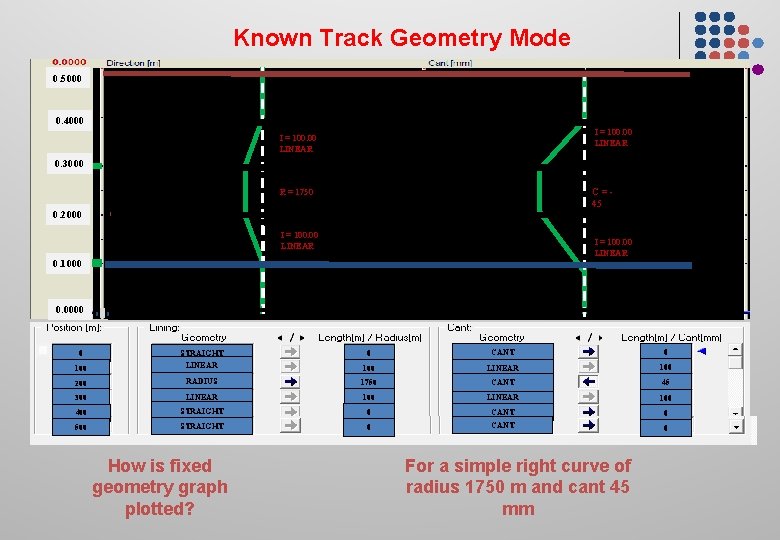Click the green constant cant segment in the Cant graph
Image resolution: width=780 pixels, height=540 pixels.
540,191
